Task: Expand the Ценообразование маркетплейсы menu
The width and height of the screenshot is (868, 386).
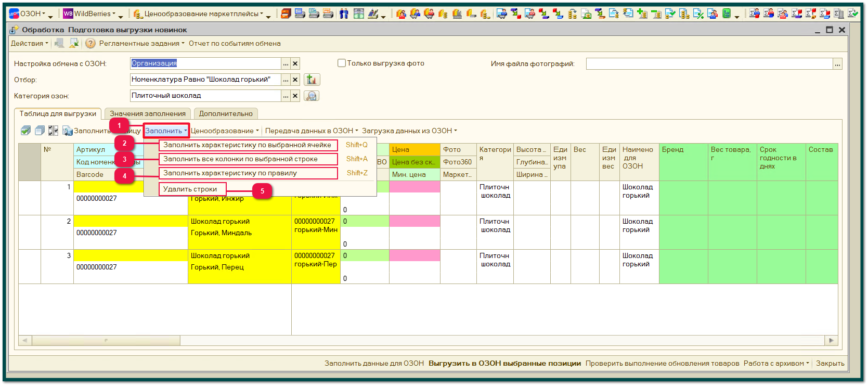Action: pyautogui.click(x=198, y=14)
